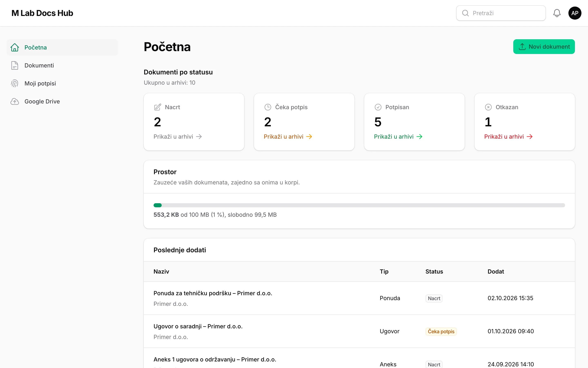Click the Status column header
Screen dimensions: 588x368
[434, 271]
